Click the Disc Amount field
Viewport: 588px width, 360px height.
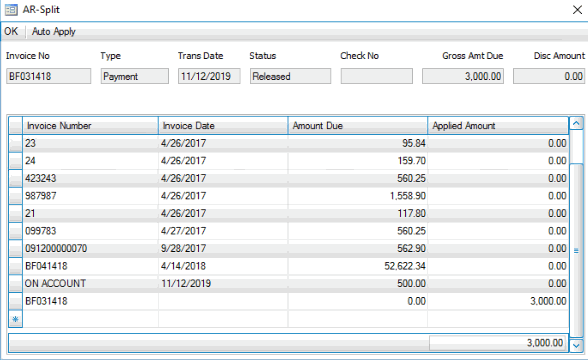point(549,76)
